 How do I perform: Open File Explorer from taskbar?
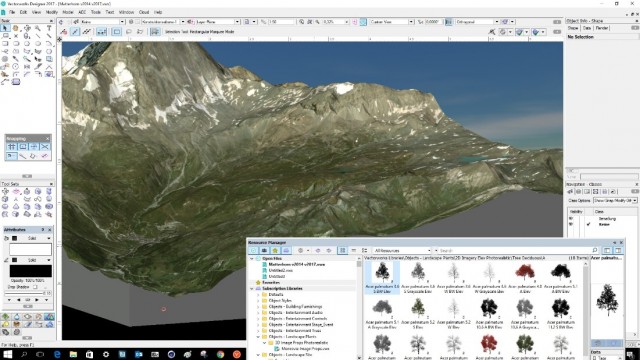73,354
